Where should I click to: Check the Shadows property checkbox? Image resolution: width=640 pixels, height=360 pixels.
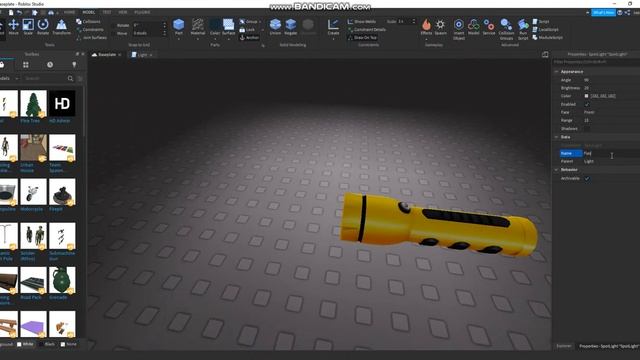pos(587,129)
